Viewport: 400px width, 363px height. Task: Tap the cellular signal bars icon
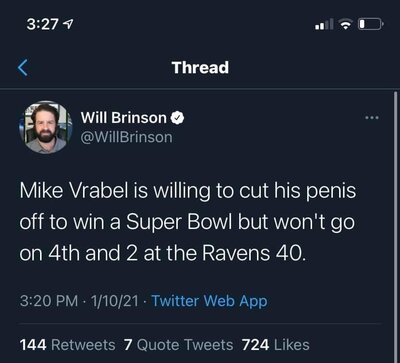coord(325,24)
